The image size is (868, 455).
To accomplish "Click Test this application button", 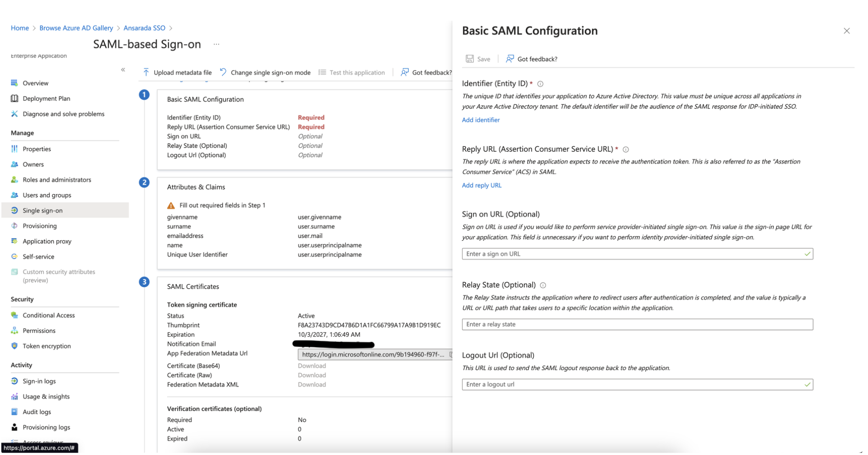I will pyautogui.click(x=352, y=73).
